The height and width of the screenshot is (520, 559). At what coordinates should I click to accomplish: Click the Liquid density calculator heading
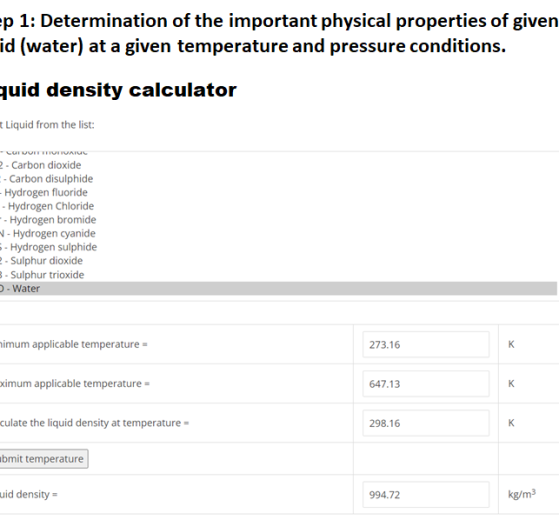[x=118, y=90]
